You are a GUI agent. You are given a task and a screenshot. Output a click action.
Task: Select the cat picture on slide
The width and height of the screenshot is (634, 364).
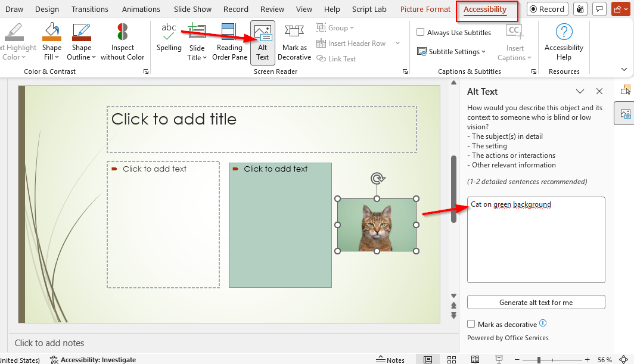point(377,225)
